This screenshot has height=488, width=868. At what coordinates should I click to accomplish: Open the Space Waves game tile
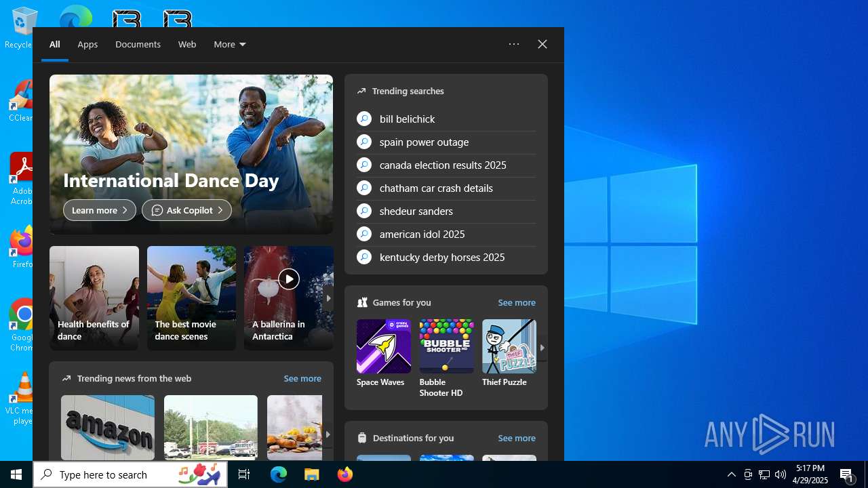tap(383, 354)
